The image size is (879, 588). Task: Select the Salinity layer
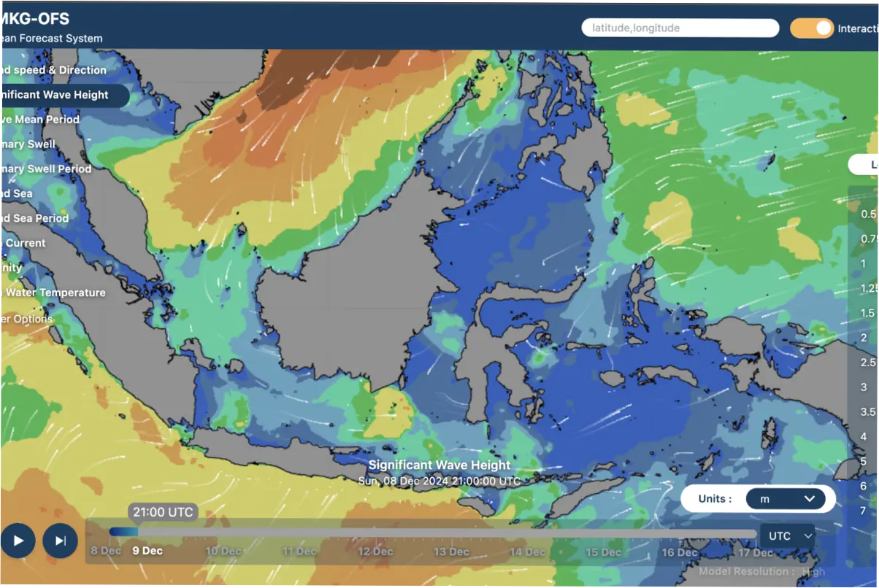pyautogui.click(x=12, y=268)
